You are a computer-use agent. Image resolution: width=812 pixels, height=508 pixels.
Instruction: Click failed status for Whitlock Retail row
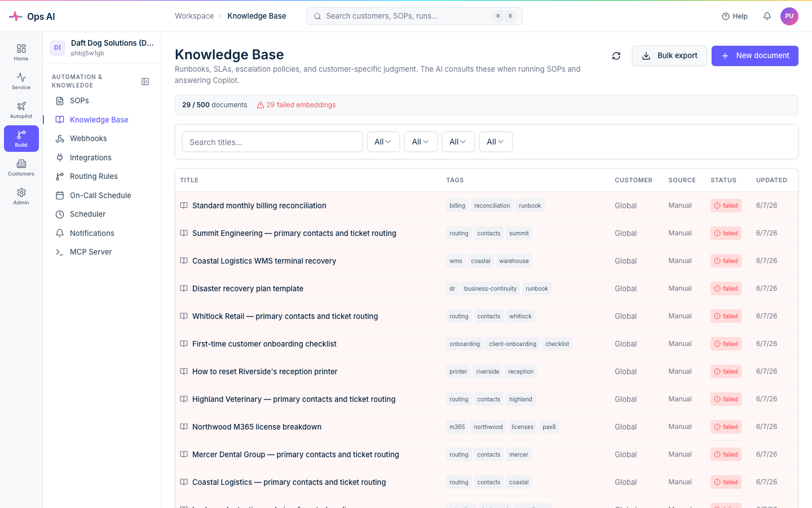(726, 316)
